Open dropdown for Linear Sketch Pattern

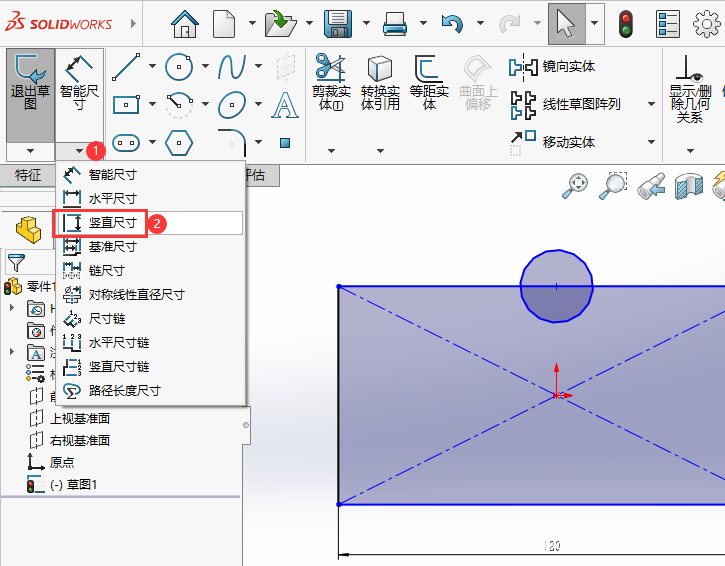[651, 104]
